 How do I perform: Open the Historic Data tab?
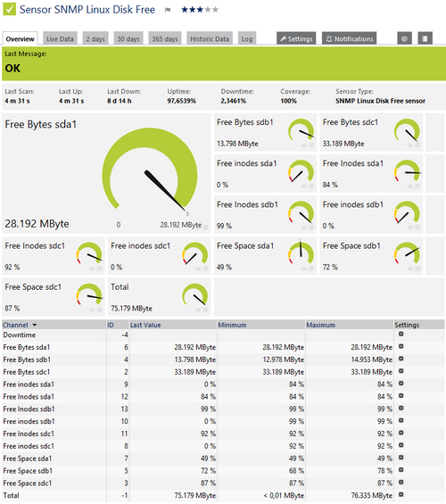pos(210,39)
